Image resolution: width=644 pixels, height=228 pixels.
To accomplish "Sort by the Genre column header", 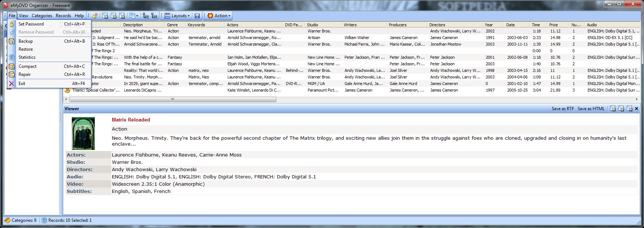I will coord(175,25).
